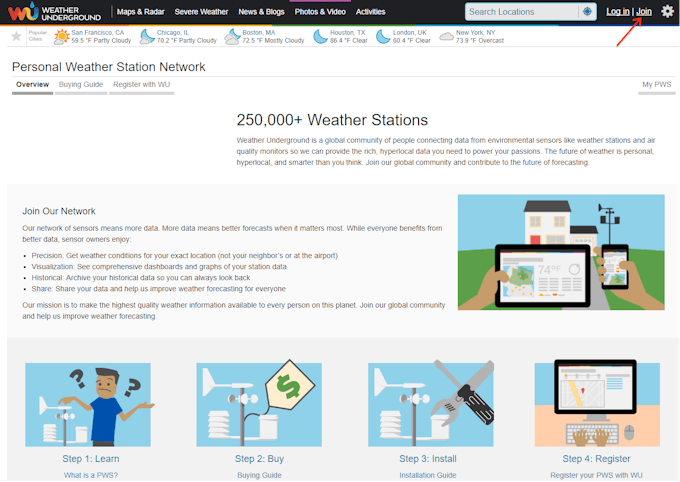Click the Weather Underground logo
This screenshot has width=680, height=482.
[54, 12]
